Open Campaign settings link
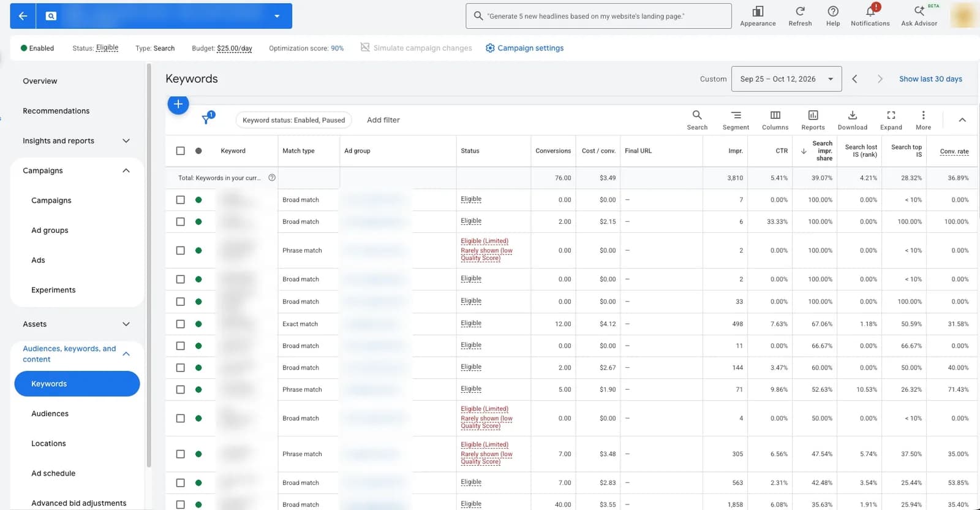The width and height of the screenshot is (980, 510). [524, 48]
